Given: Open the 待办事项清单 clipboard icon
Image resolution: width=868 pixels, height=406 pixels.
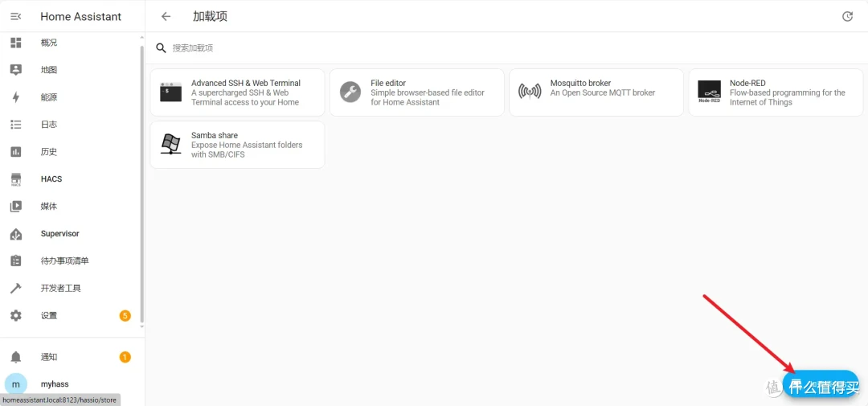Looking at the screenshot, I should (x=15, y=260).
